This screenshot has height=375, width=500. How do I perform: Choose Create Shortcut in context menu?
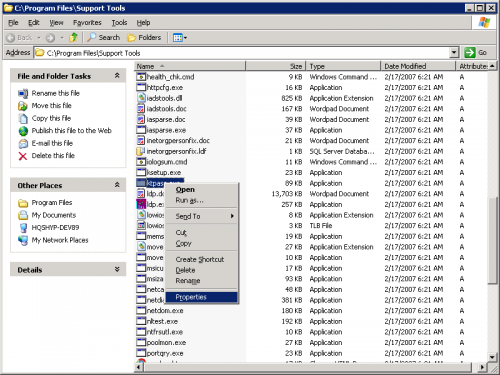(x=202, y=259)
